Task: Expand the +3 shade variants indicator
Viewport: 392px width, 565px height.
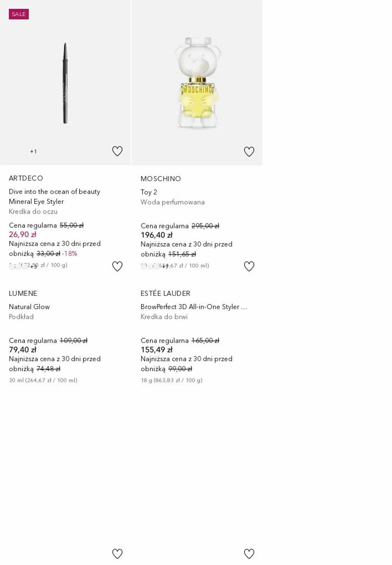Action: pos(33,267)
